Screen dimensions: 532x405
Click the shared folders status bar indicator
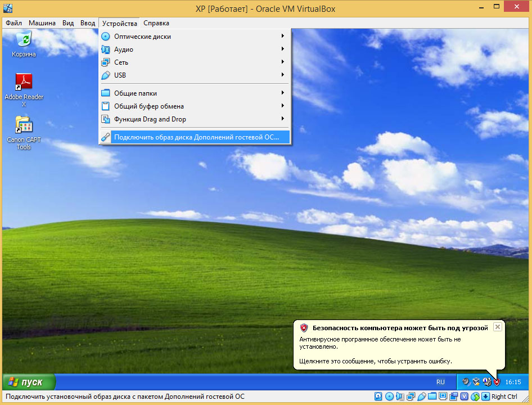pyautogui.click(x=432, y=397)
